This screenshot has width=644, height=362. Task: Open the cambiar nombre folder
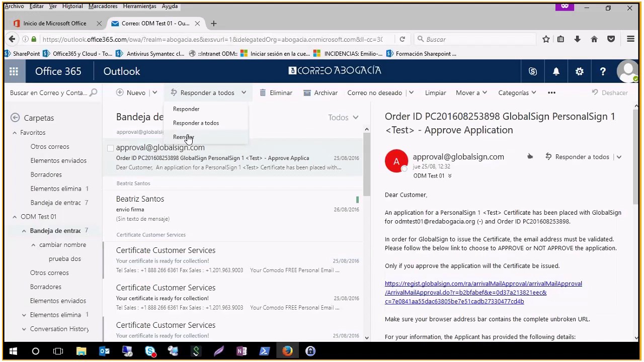tap(62, 245)
